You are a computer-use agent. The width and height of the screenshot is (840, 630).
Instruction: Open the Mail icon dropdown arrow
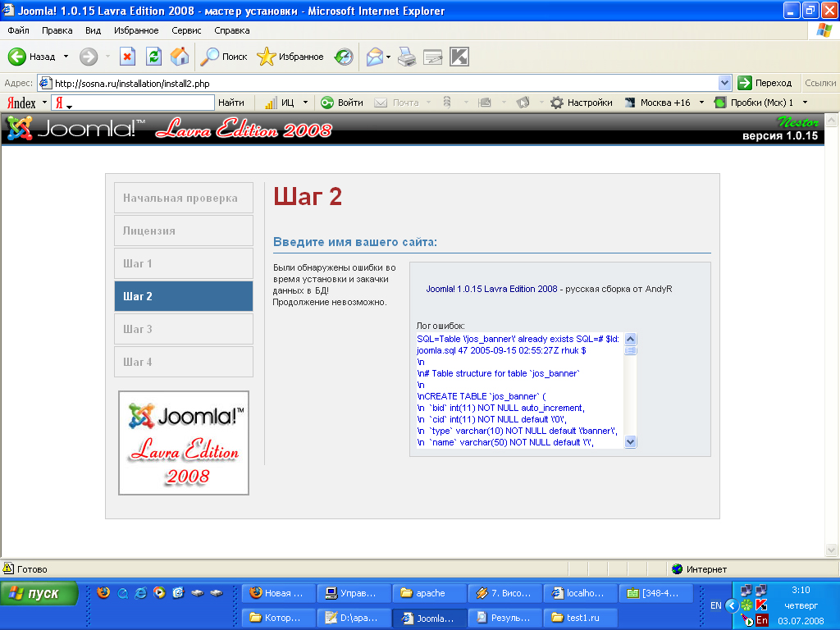388,57
